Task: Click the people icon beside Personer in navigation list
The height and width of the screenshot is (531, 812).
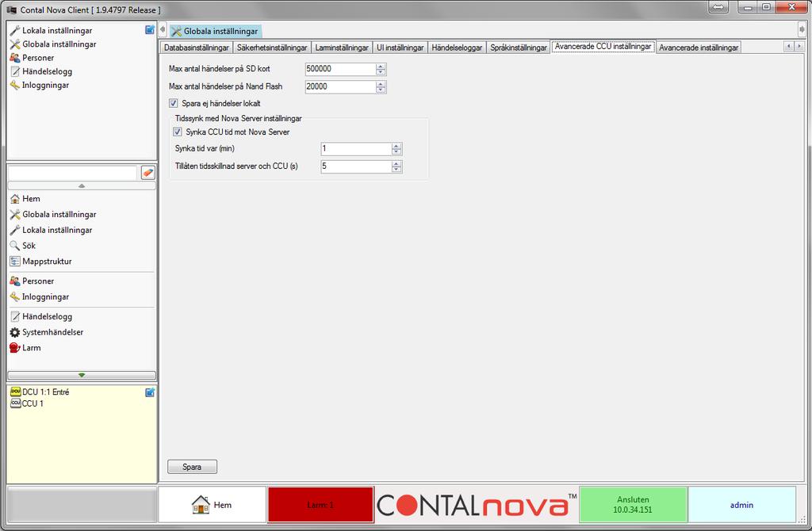Action: 15,281
